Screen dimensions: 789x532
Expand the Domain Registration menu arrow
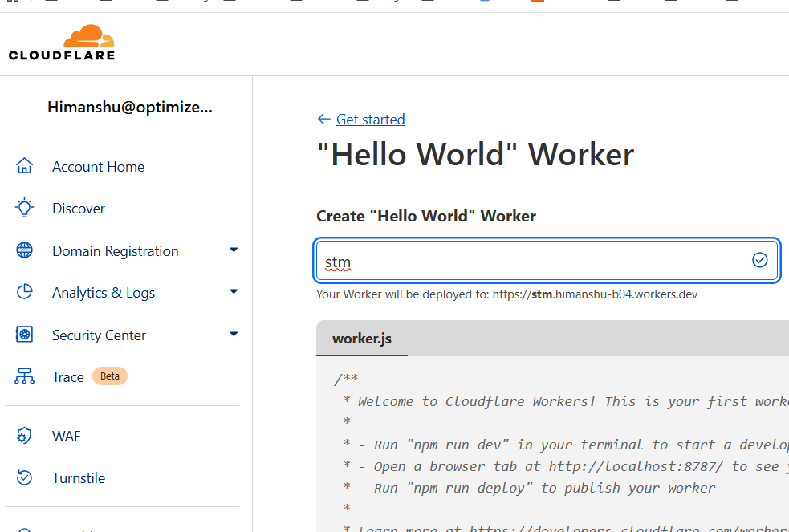pos(234,250)
